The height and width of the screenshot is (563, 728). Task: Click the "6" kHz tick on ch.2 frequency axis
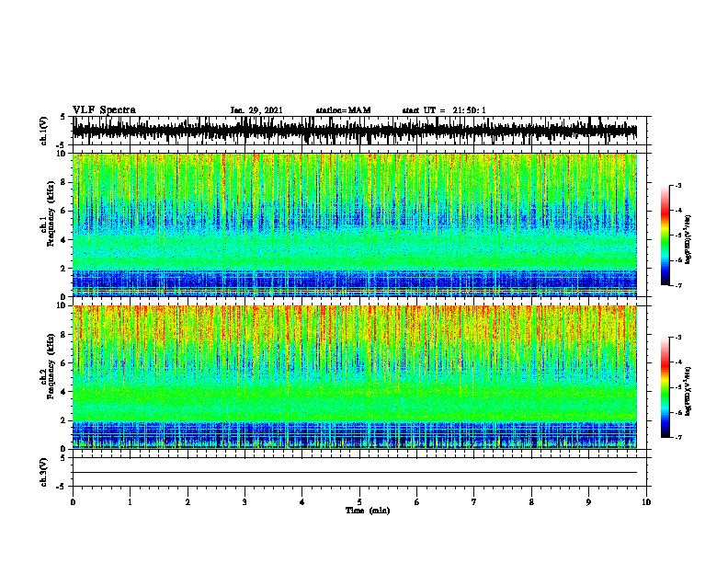tap(63, 362)
